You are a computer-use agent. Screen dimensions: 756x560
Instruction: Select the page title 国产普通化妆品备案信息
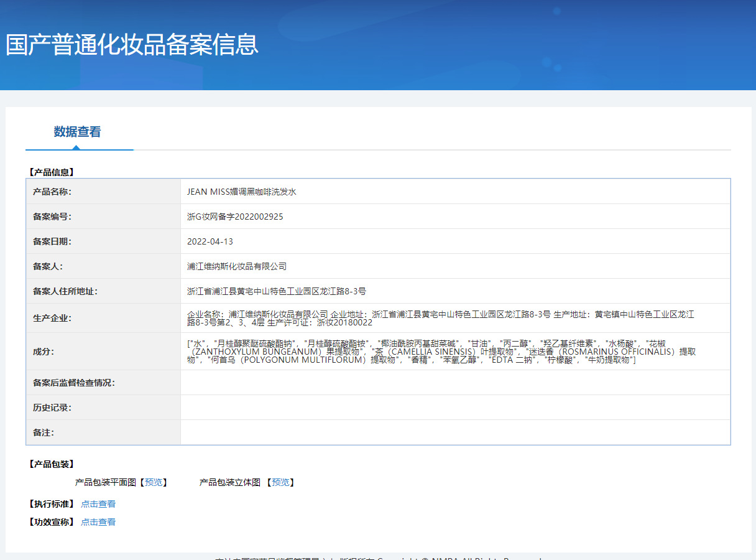pyautogui.click(x=132, y=45)
